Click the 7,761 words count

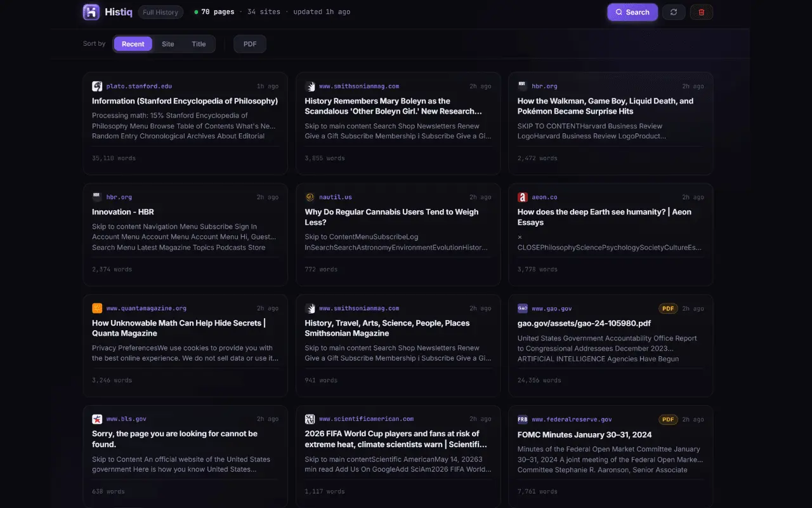click(x=537, y=491)
